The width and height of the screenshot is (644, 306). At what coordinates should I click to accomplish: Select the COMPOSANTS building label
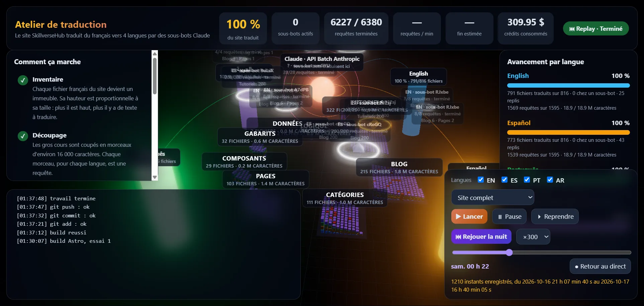(x=244, y=162)
